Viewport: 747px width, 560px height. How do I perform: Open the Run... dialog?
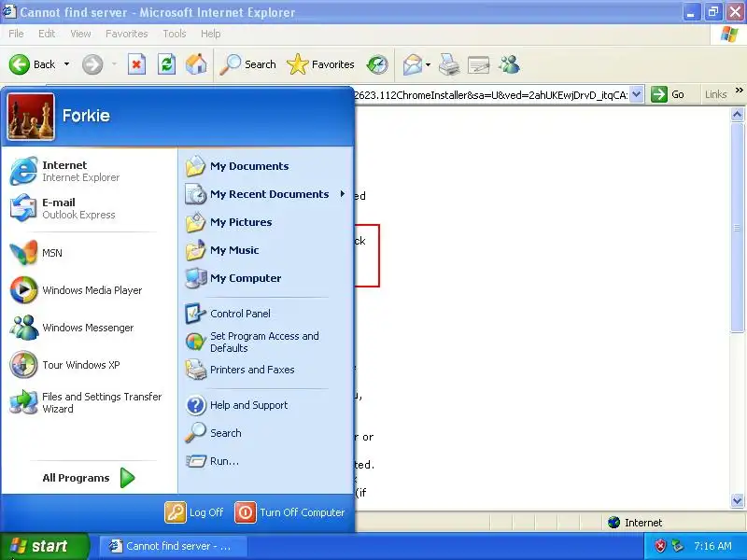pos(266,461)
